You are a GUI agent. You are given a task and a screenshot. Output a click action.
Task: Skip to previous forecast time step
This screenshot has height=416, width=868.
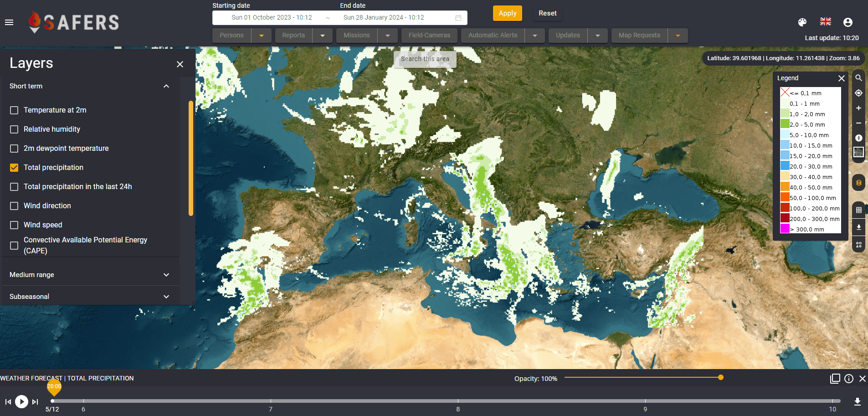[8, 401]
